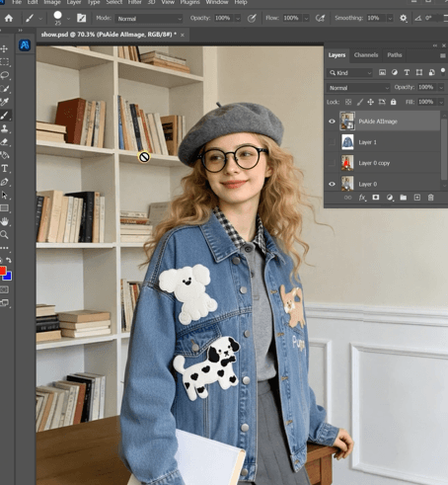
Task: Change the screen mode icon
Action: [x=5, y=303]
